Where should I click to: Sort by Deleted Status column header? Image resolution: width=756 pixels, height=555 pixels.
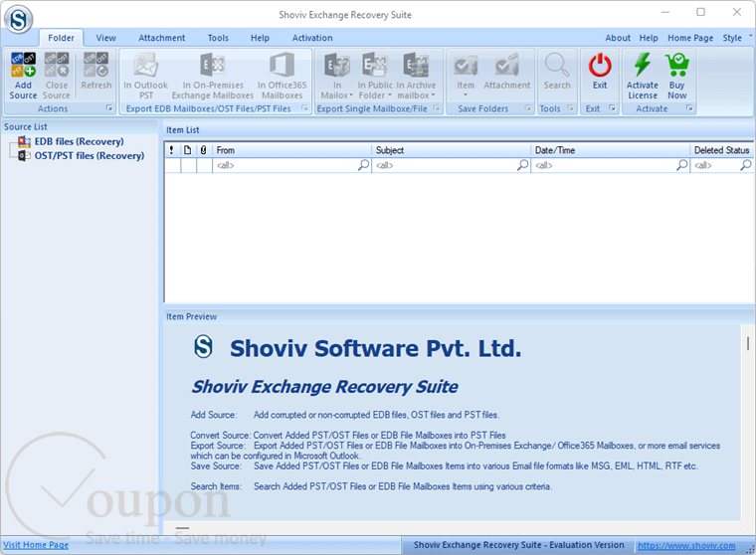[722, 150]
